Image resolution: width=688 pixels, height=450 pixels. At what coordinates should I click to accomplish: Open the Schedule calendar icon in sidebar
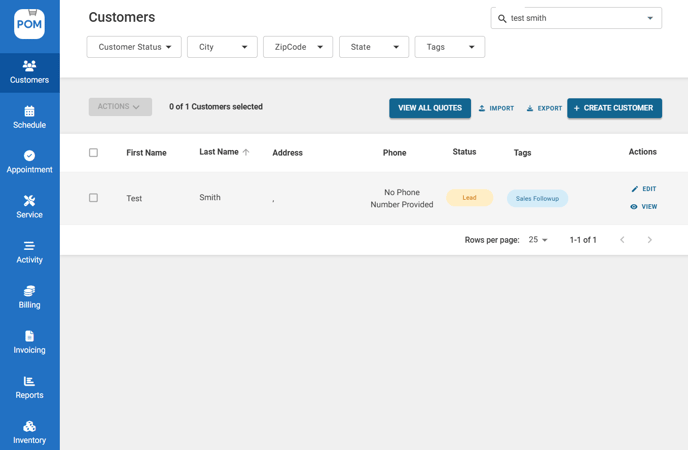click(x=29, y=111)
